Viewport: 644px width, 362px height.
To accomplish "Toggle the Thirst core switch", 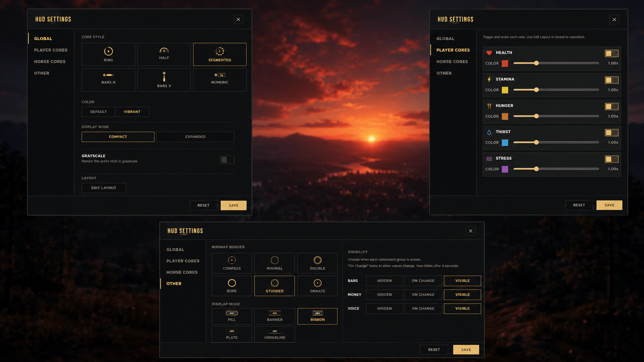I will coord(612,132).
